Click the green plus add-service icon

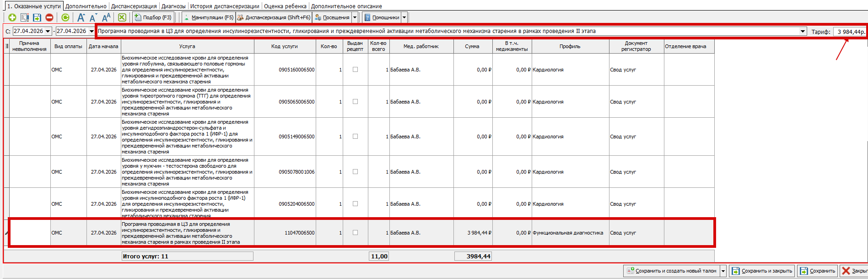click(x=12, y=17)
